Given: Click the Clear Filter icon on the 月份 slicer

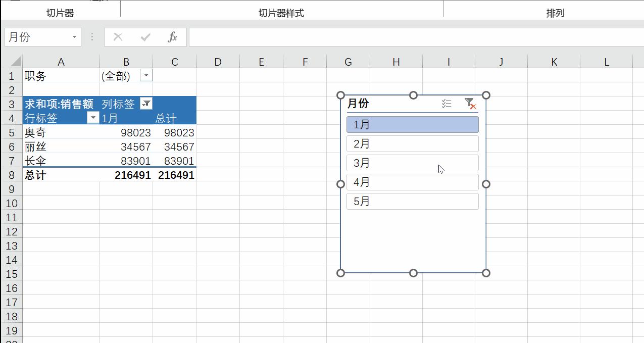Looking at the screenshot, I should click(x=469, y=104).
